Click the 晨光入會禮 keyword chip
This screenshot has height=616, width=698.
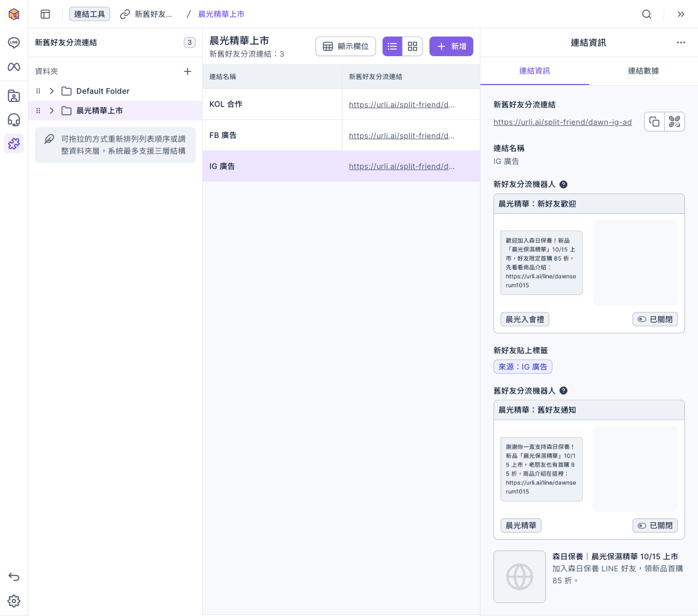(525, 319)
